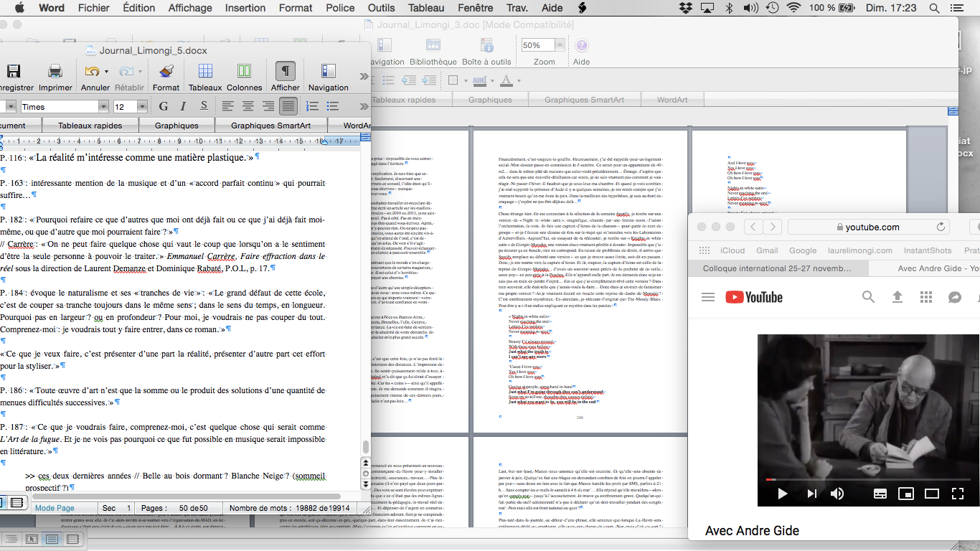Click the YouTube search magnifier icon
Image resolution: width=980 pixels, height=551 pixels.
[x=868, y=297]
